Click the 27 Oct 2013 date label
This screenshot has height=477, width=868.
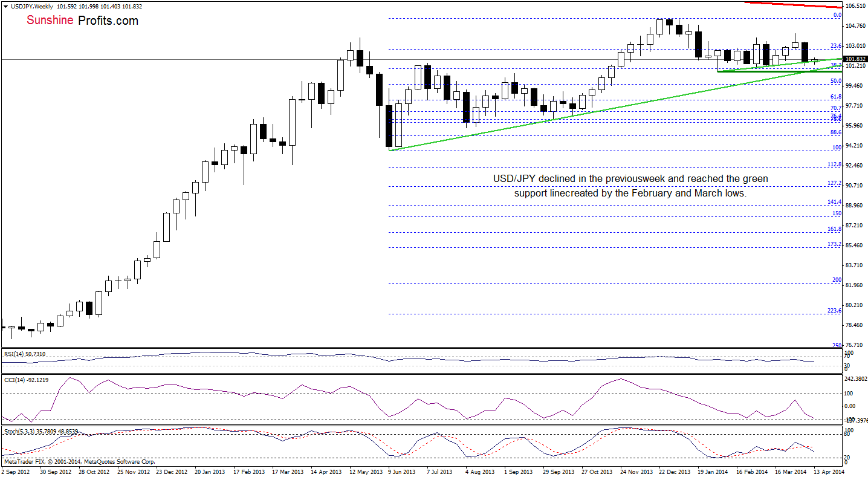tap(597, 472)
